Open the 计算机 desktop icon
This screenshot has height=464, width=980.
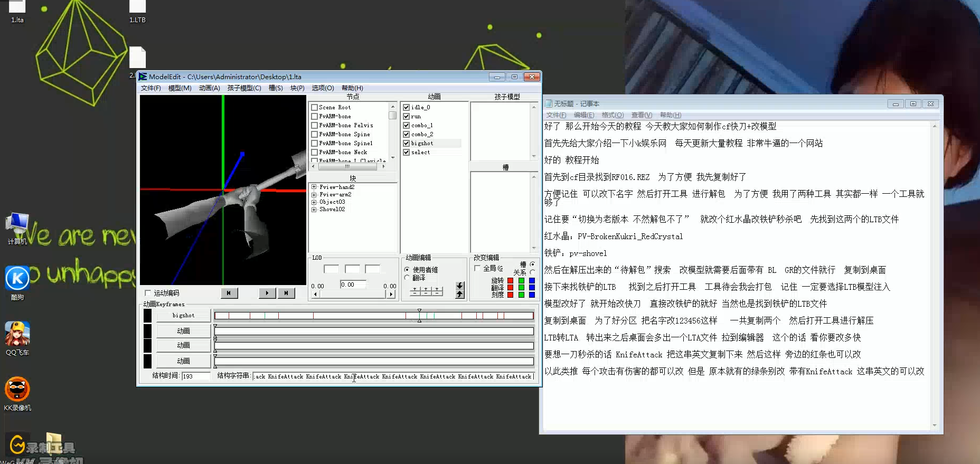17,229
